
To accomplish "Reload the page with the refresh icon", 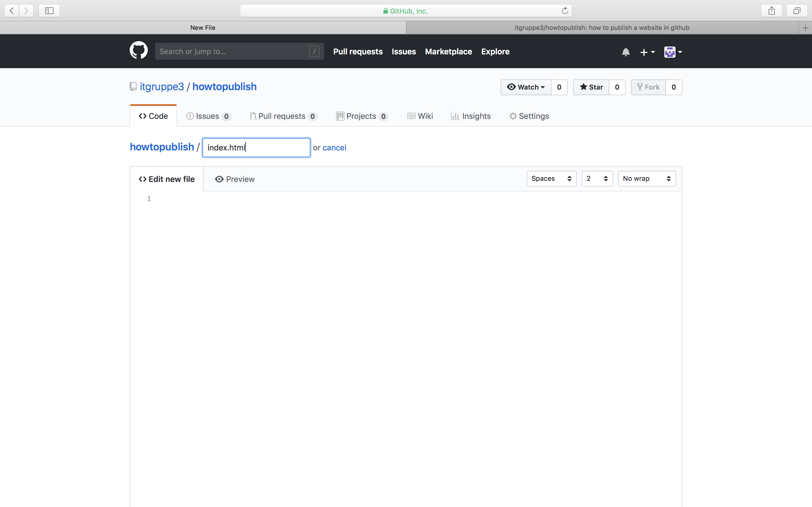I will click(x=564, y=10).
